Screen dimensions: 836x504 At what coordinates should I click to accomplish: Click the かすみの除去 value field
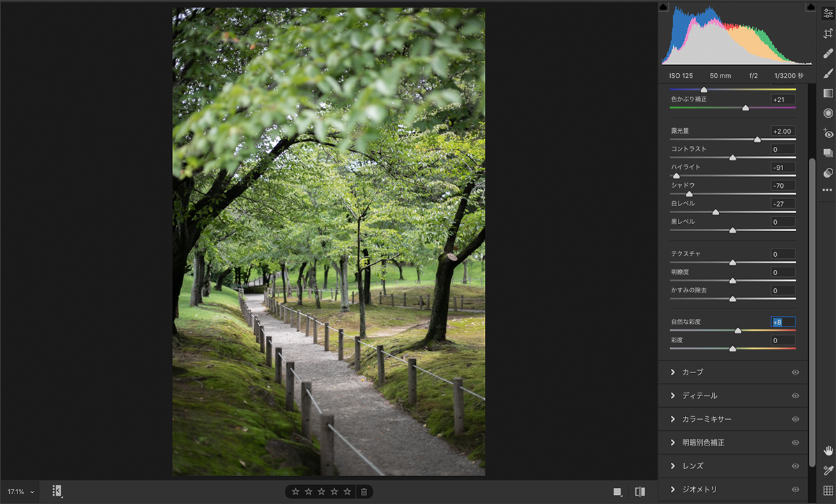(x=783, y=290)
